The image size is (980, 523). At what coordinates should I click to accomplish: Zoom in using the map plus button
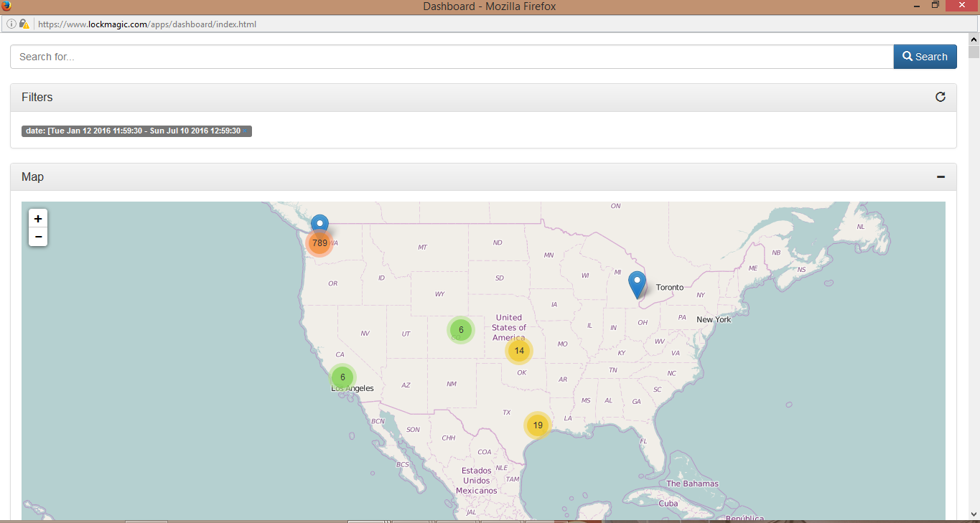(37, 219)
